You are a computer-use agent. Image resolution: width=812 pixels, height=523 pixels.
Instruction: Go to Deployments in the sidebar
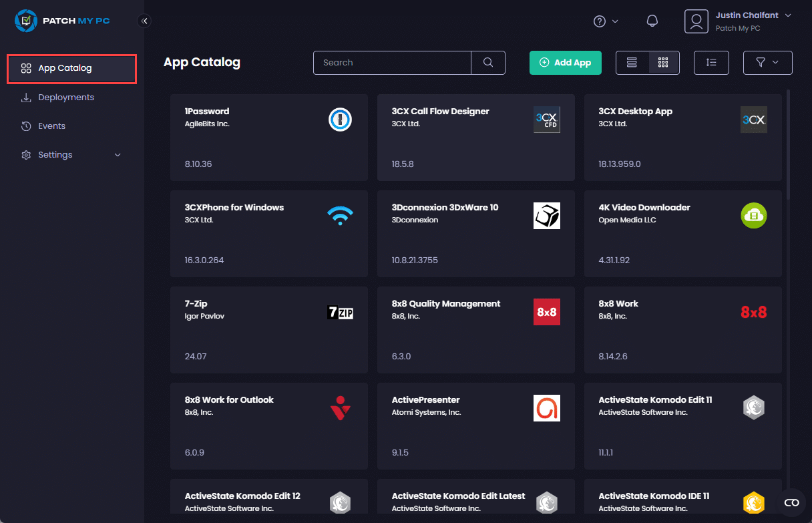65,98
